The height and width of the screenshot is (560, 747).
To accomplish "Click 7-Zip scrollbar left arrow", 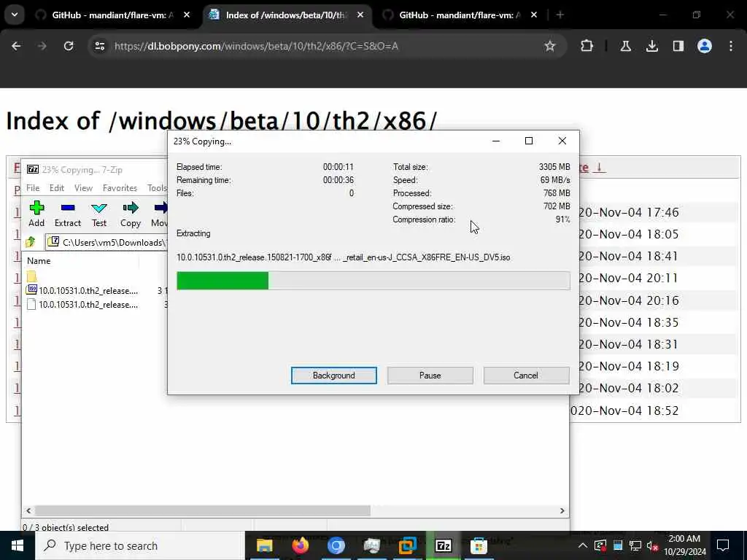I will pos(28,510).
